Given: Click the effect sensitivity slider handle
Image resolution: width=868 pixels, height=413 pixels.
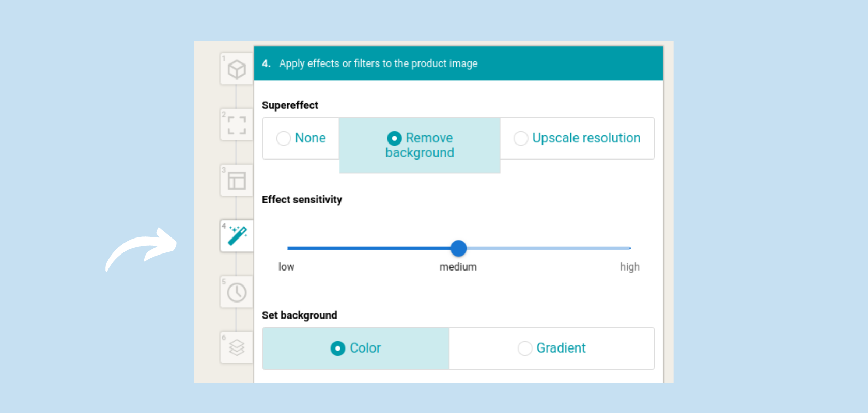Looking at the screenshot, I should (458, 248).
